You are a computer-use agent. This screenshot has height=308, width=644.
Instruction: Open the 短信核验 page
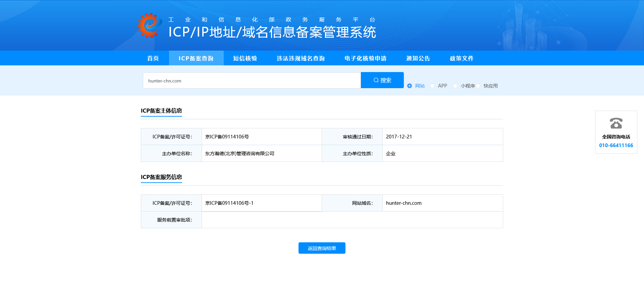[245, 58]
